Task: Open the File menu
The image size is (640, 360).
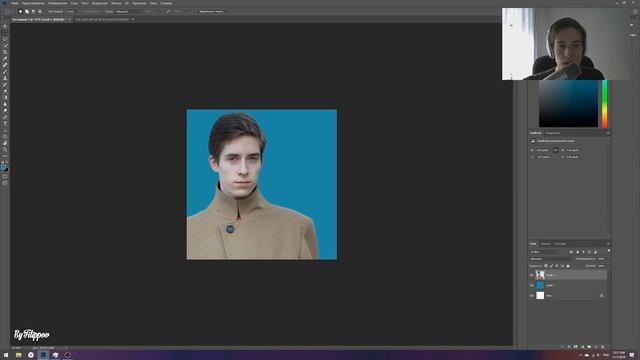Action: pyautogui.click(x=15, y=3)
